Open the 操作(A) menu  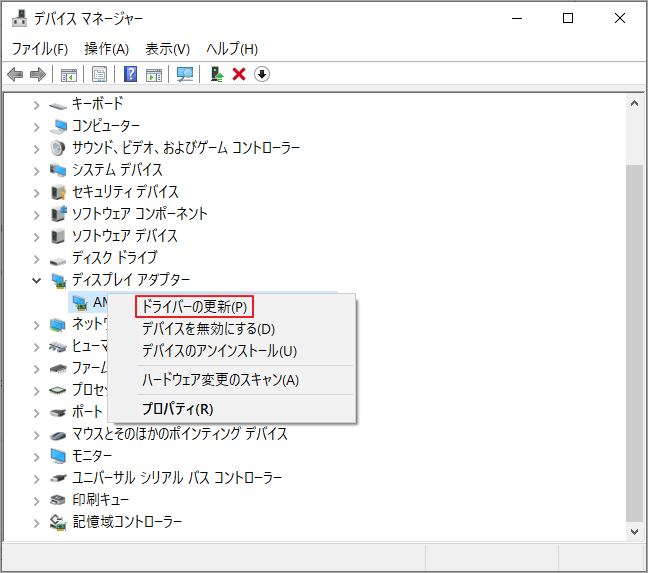[107, 49]
